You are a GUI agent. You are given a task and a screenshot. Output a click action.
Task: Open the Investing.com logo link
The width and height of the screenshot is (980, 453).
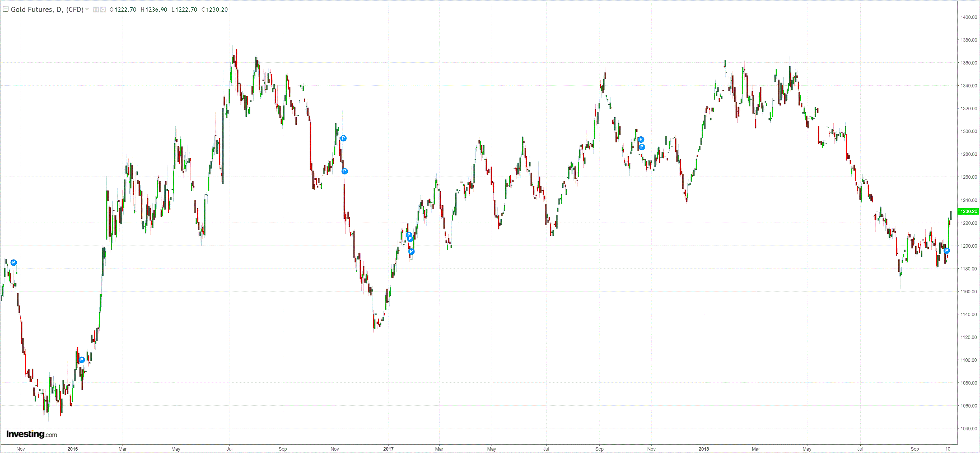tap(32, 434)
